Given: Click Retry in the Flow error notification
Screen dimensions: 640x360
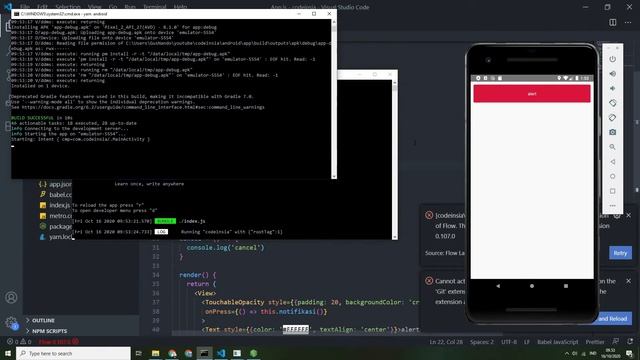Looking at the screenshot, I should click(x=620, y=253).
